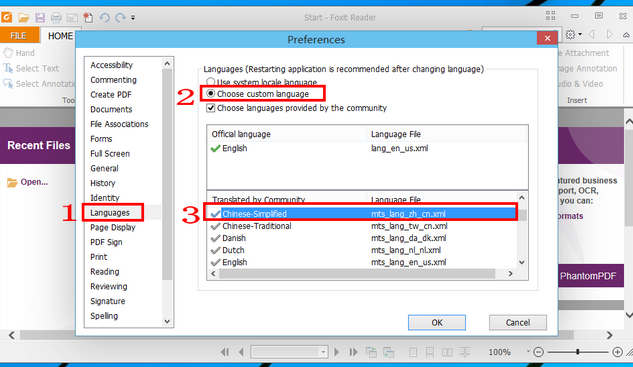Click the PhantomPDF banner button
633x367 pixels.
(x=591, y=276)
